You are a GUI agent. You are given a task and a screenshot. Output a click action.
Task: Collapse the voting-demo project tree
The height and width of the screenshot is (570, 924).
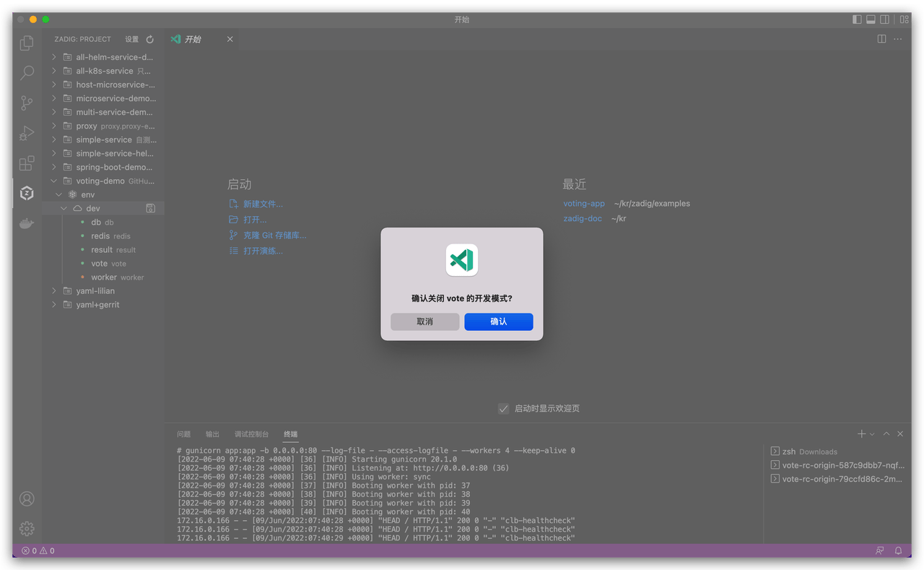coord(53,181)
